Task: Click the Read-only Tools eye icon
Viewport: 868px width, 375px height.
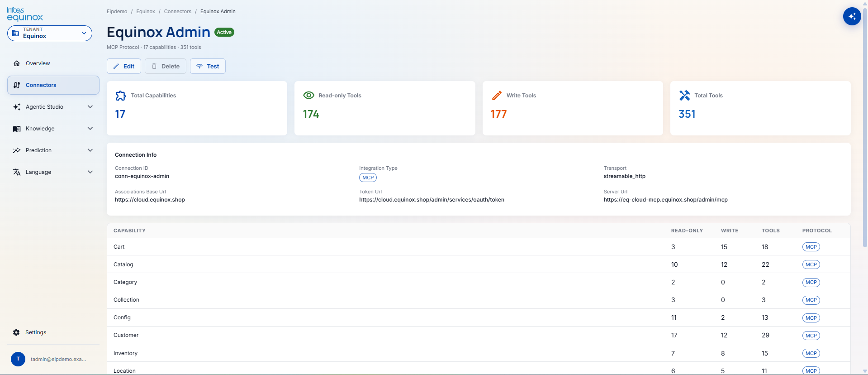Action: (x=308, y=95)
